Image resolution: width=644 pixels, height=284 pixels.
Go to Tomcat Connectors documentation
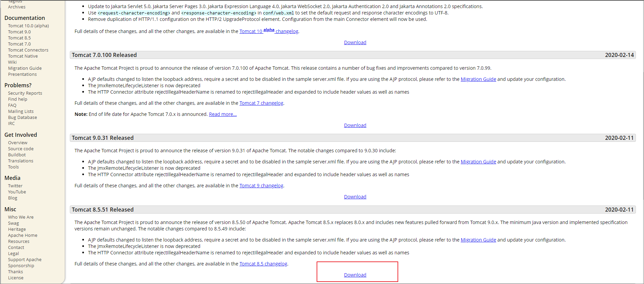click(28, 50)
